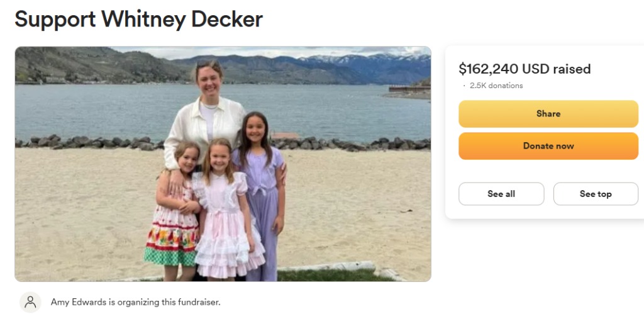Click the girl in the purple outfit

pyautogui.click(x=260, y=193)
